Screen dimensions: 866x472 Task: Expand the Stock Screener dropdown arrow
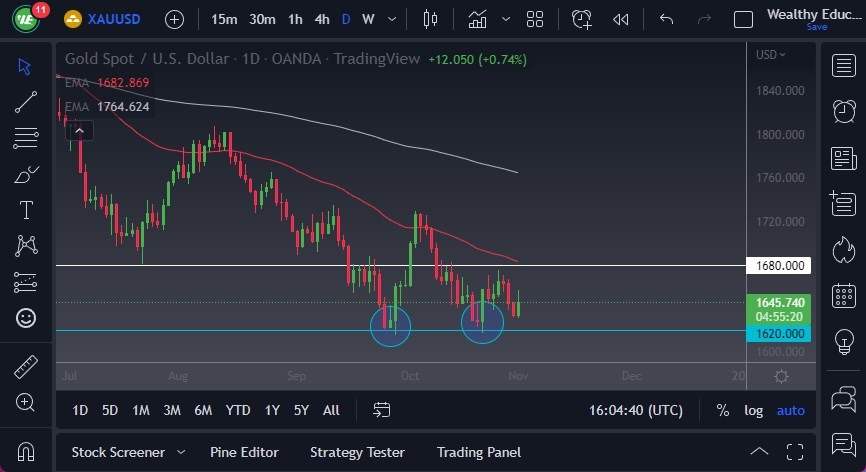click(x=181, y=452)
